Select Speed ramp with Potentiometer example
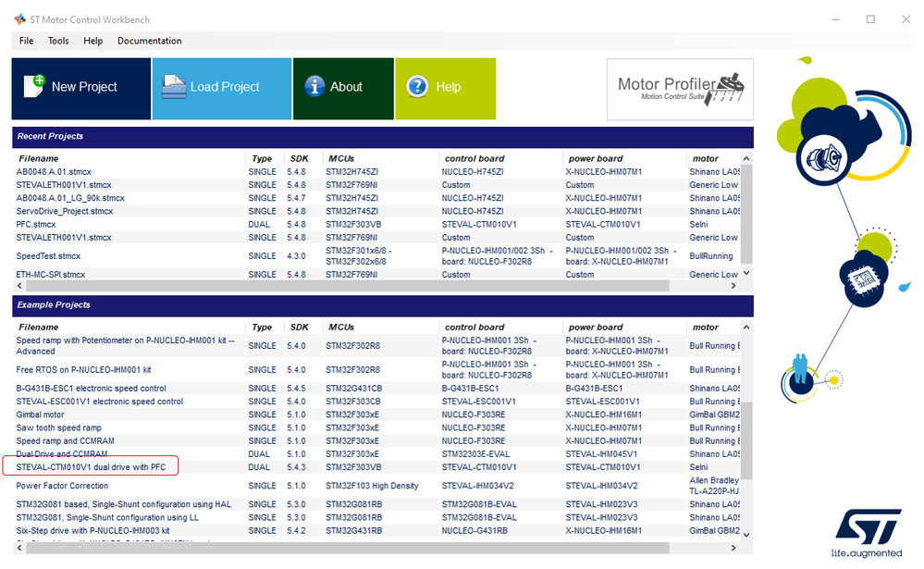 (x=125, y=345)
